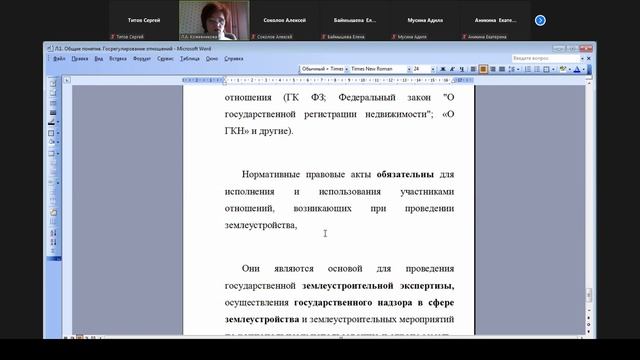This screenshot has width=640, height=360.
Task: Toggle underline (Ч) formatting
Action: point(462,69)
